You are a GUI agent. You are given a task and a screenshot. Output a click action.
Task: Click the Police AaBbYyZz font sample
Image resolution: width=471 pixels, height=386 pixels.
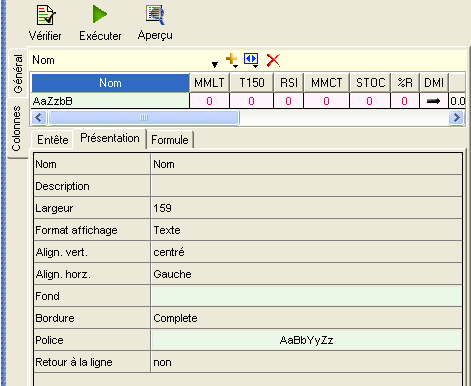306,340
